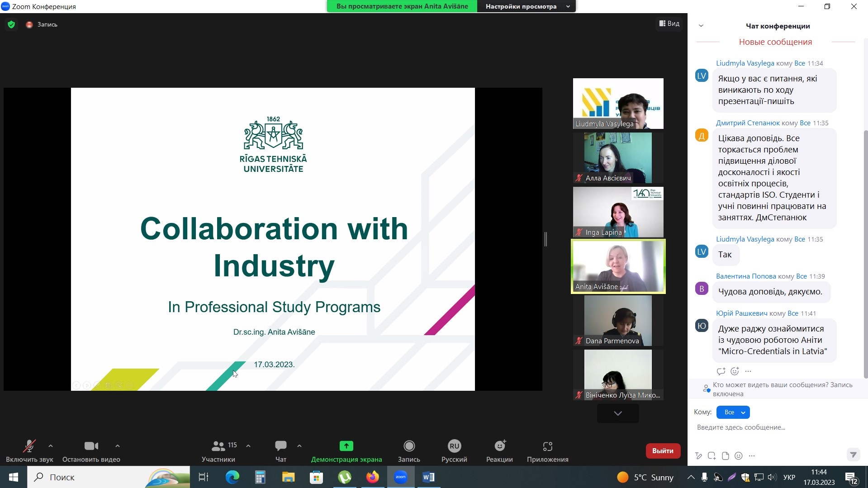Open emoji picker in chat input
This screenshot has width=868, height=488.
(x=739, y=456)
